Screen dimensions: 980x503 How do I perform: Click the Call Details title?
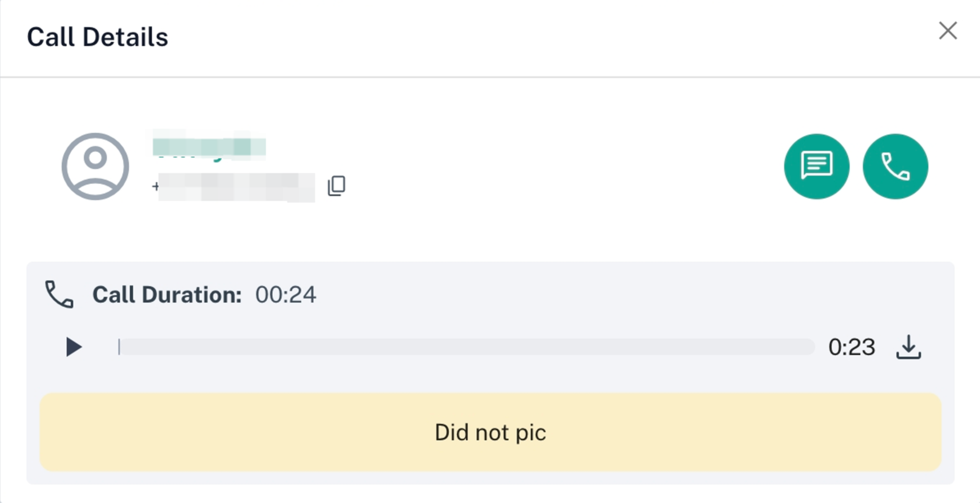98,37
